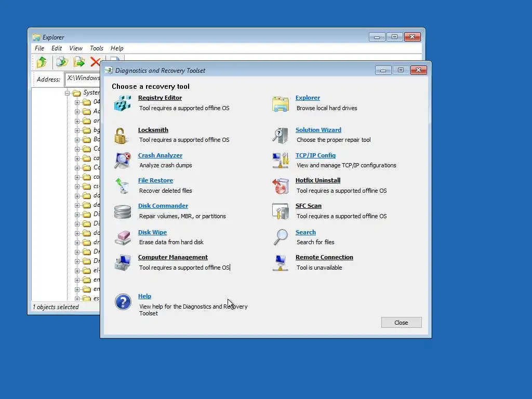Expand the 'bg' folder node in Explorer
The image size is (532, 399).
pos(77,130)
